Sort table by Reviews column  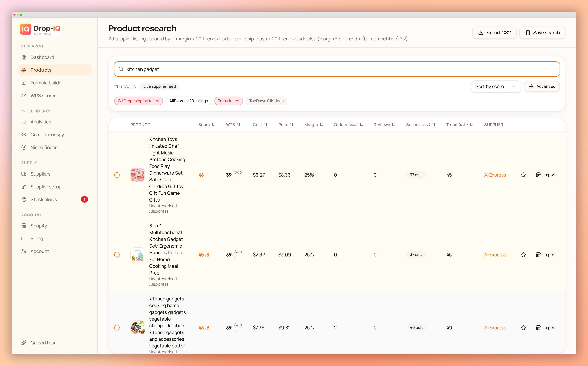pos(384,125)
